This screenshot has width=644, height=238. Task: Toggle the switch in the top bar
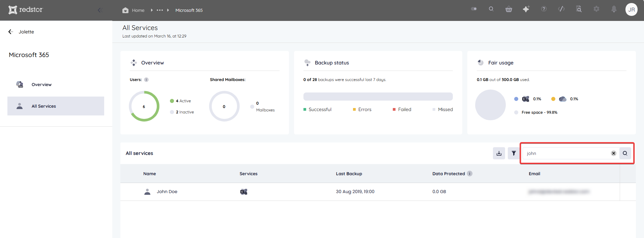[474, 9]
